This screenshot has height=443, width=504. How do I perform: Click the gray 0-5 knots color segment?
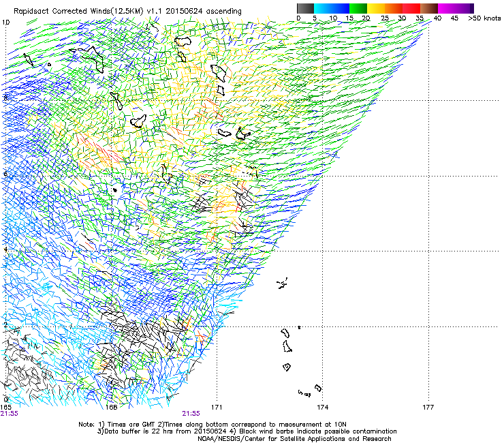pos(305,8)
